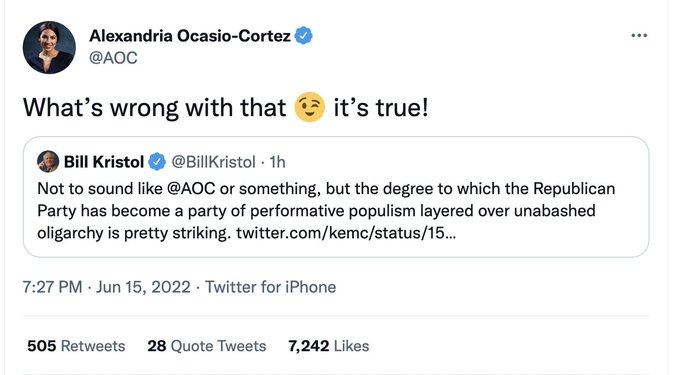
Task: Click the tweet author's profile picture
Action: 49,47
